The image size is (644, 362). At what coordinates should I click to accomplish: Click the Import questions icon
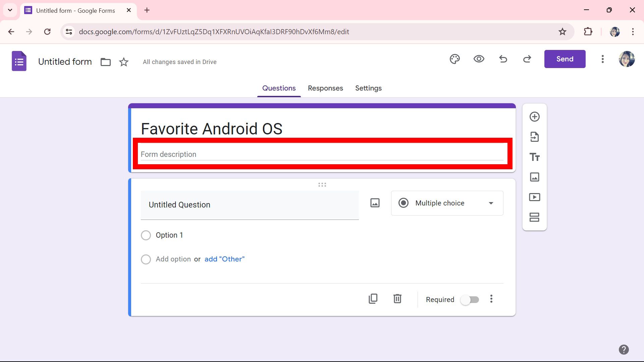point(534,137)
